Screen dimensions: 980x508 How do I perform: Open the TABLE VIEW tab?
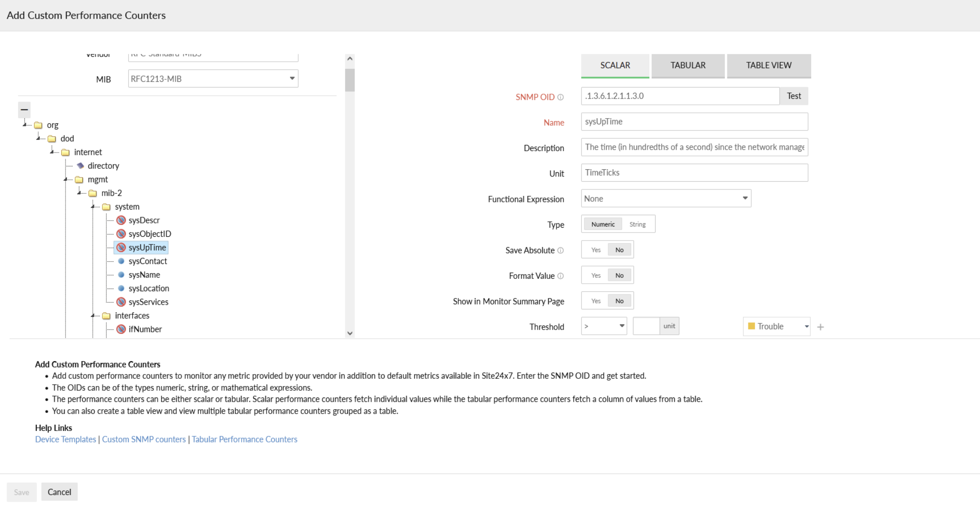[768, 66]
